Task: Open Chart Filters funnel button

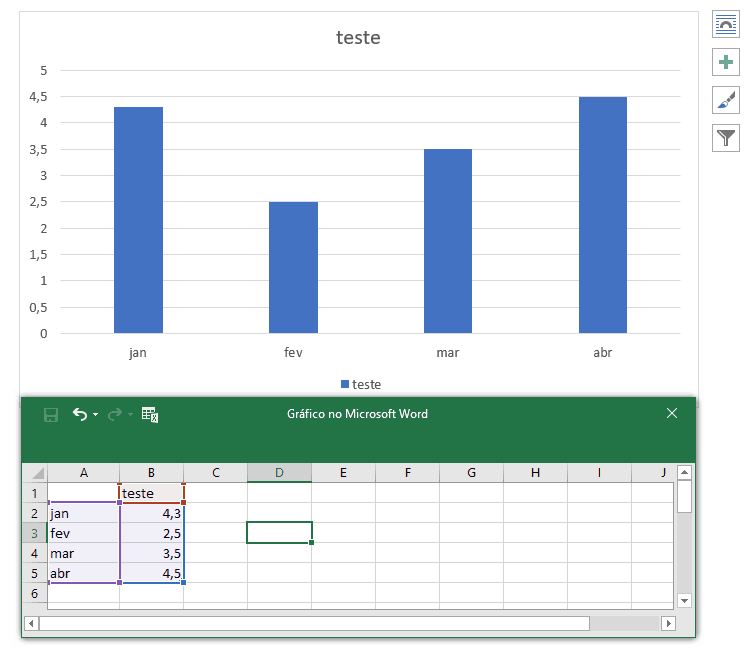Action: coord(725,138)
